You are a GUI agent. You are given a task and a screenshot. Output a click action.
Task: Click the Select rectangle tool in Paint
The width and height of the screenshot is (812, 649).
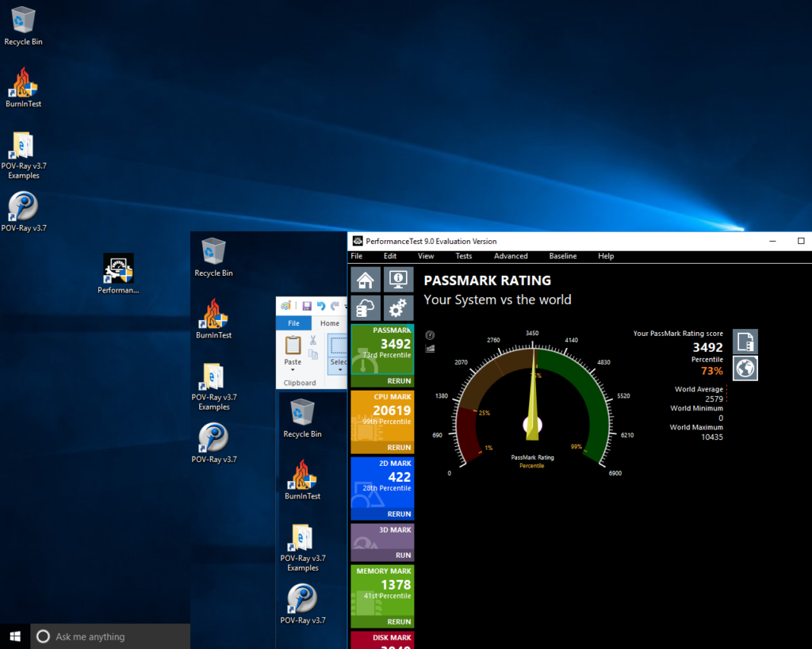[339, 345]
